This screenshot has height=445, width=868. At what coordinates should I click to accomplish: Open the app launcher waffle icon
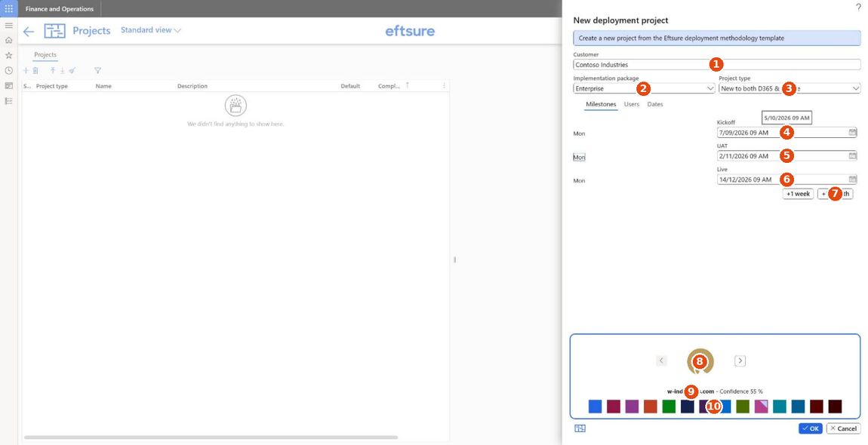[9, 9]
